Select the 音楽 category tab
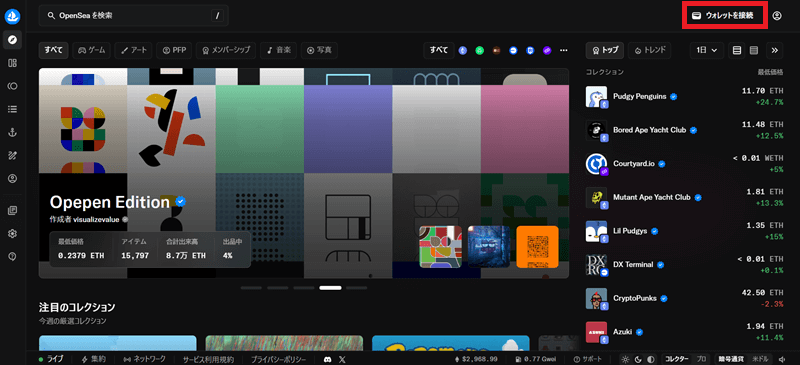Screen dimensions: 800x365 (278, 50)
